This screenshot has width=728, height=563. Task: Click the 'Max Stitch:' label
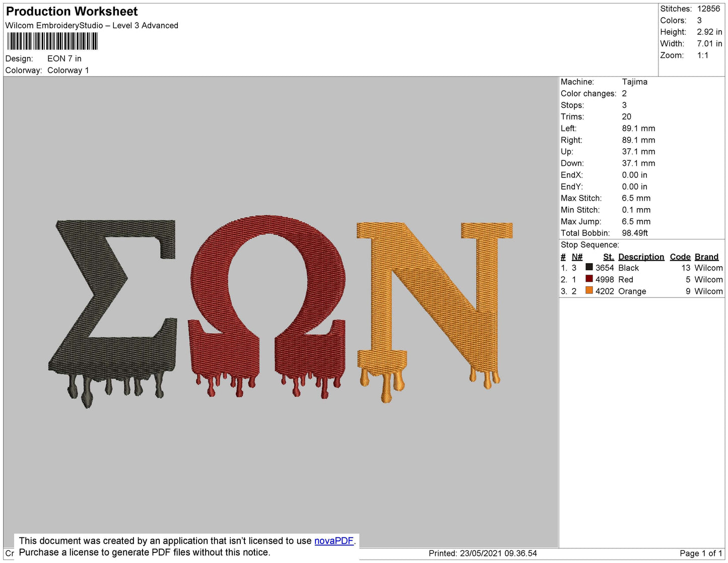click(x=581, y=199)
